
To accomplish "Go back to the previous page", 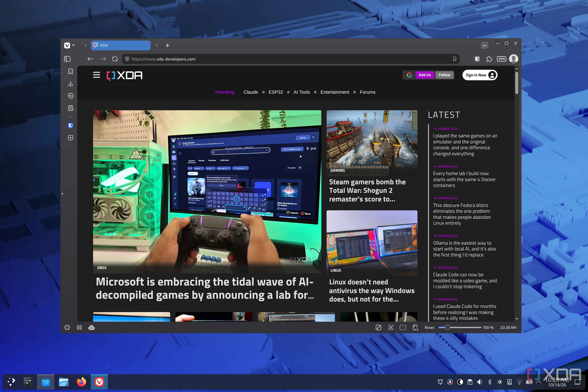I will click(x=90, y=59).
